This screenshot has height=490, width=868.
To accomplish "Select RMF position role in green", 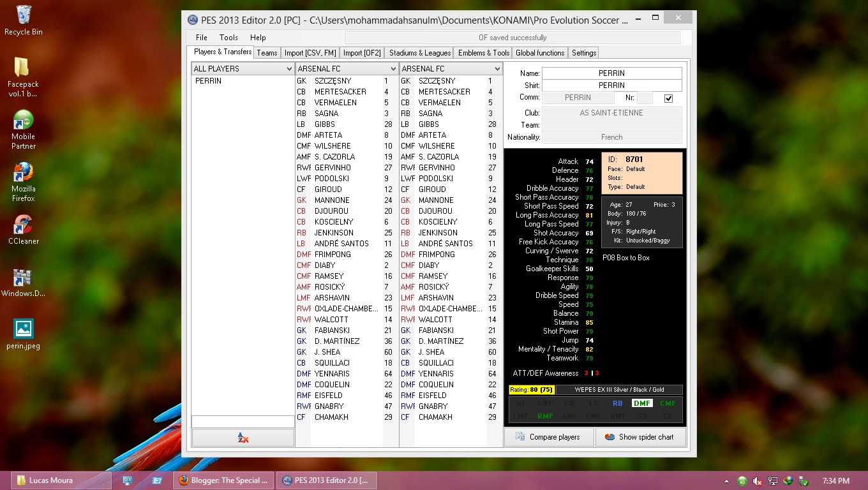I will pos(545,415).
